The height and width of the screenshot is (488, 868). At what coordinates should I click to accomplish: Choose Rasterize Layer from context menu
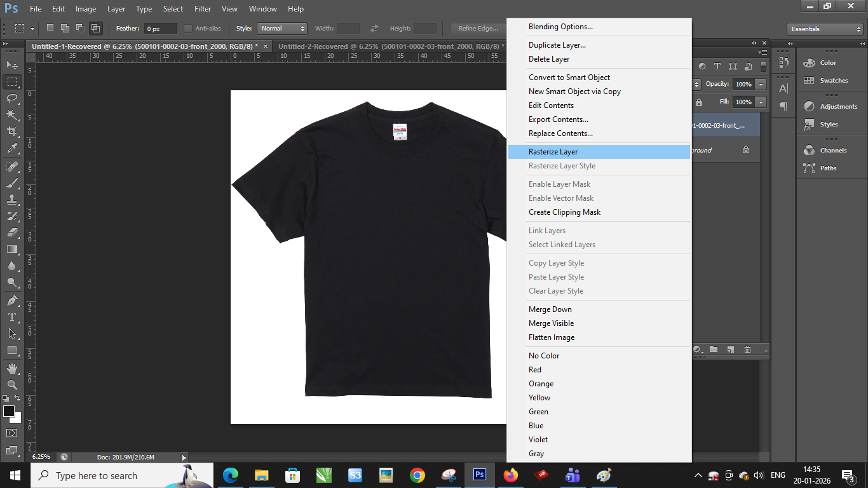pyautogui.click(x=553, y=152)
